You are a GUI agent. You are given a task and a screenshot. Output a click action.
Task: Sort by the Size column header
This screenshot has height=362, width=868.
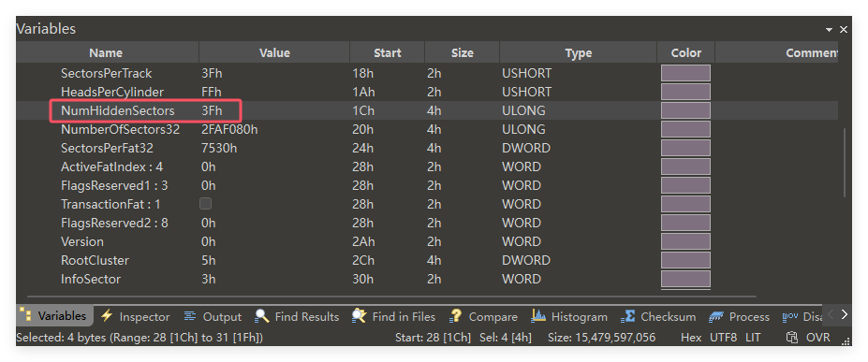(x=463, y=53)
